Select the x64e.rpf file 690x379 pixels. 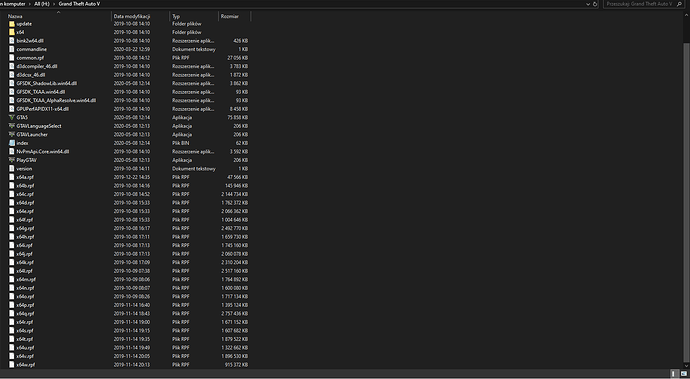(25, 211)
